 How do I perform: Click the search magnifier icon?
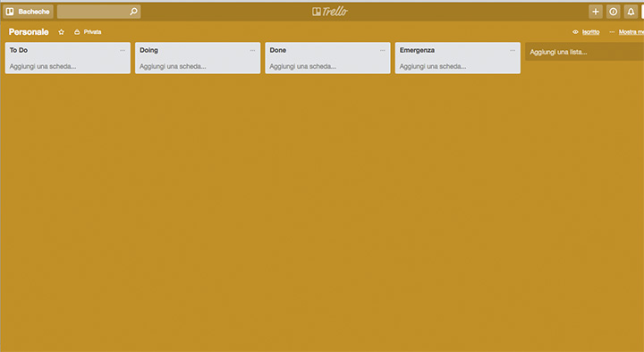click(133, 12)
